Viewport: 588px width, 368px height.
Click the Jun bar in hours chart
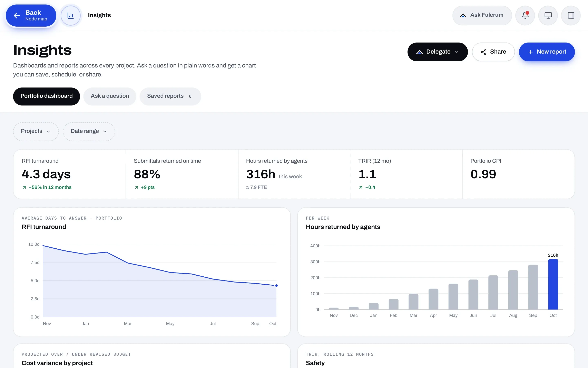tap(473, 294)
